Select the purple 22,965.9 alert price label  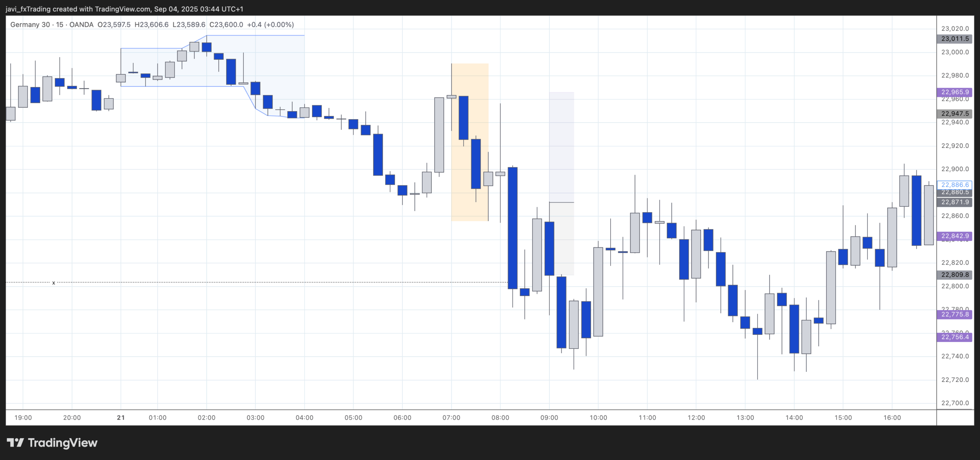955,92
